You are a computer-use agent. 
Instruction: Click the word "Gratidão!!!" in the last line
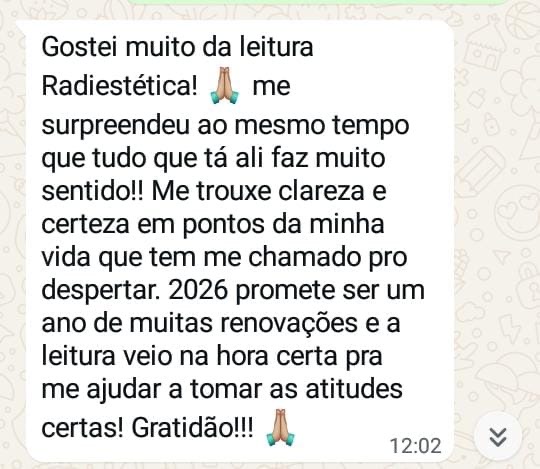point(193,427)
